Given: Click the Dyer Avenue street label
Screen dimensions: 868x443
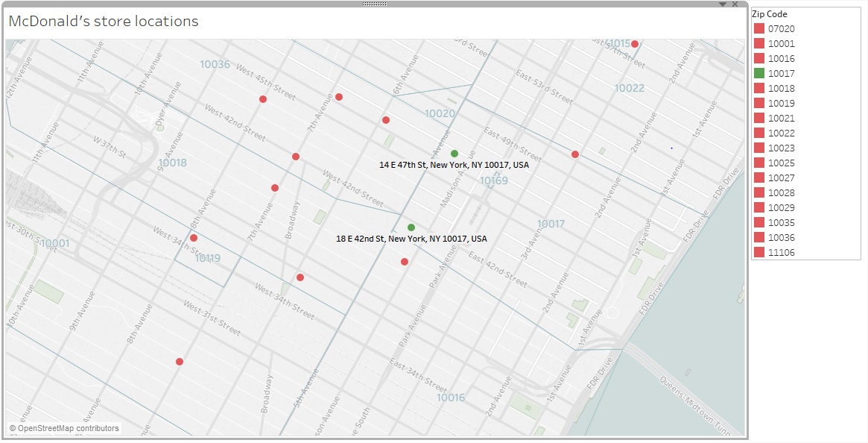Looking at the screenshot, I should pos(170,104).
